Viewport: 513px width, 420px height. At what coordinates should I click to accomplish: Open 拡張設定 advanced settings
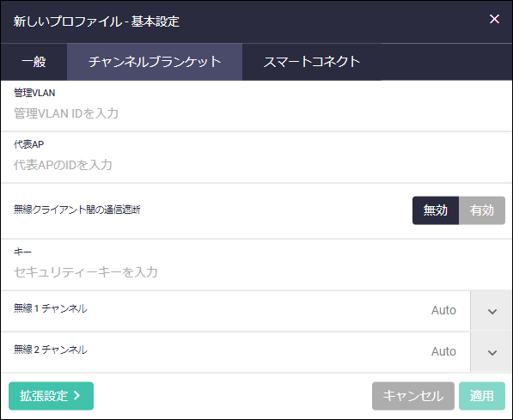(x=51, y=396)
